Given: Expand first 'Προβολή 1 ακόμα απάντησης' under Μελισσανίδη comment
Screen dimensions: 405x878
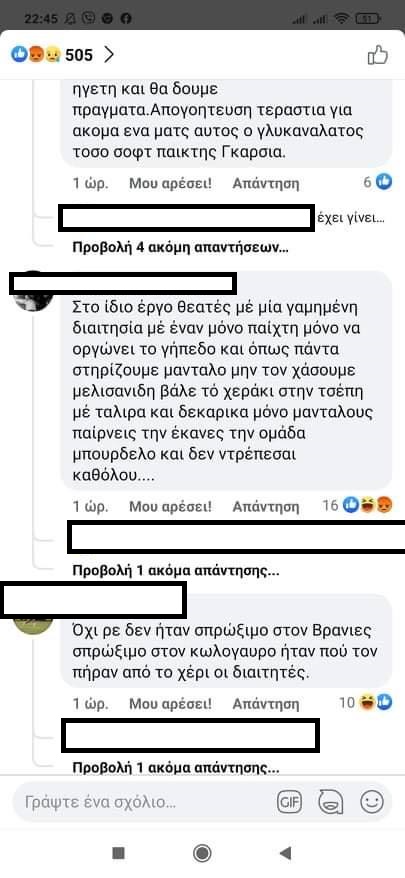Looking at the screenshot, I should [176, 571].
